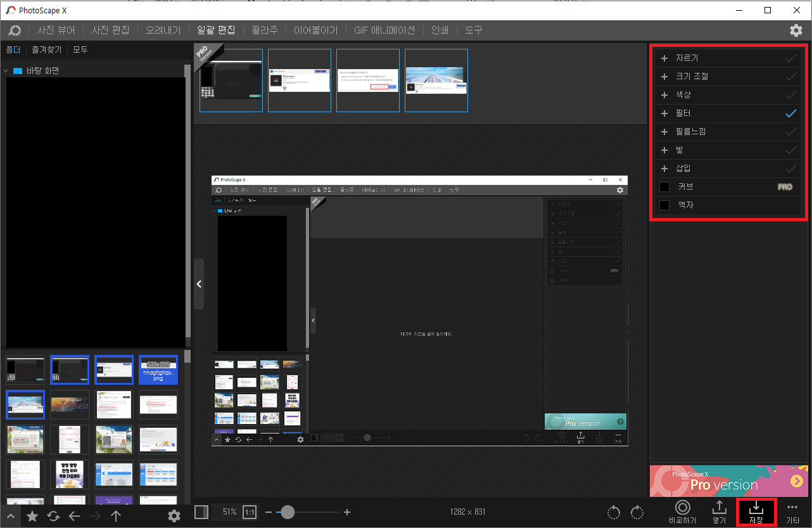Click the background split-view square icon

point(201,512)
